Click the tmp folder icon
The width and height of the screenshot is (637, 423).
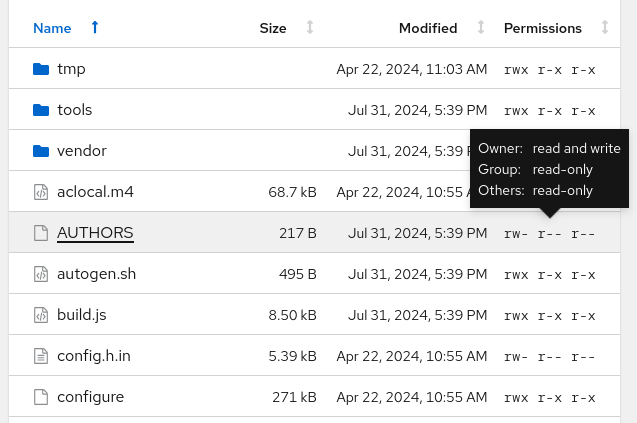click(x=41, y=69)
